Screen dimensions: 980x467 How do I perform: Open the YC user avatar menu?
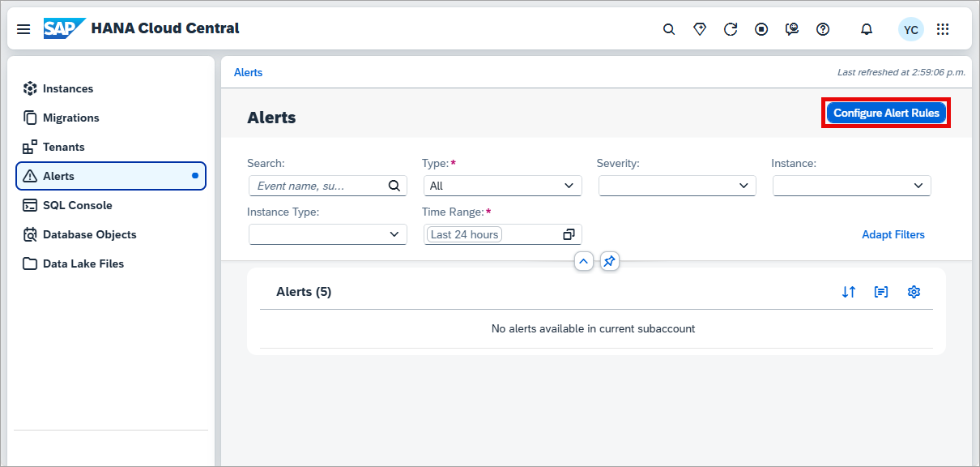click(911, 30)
